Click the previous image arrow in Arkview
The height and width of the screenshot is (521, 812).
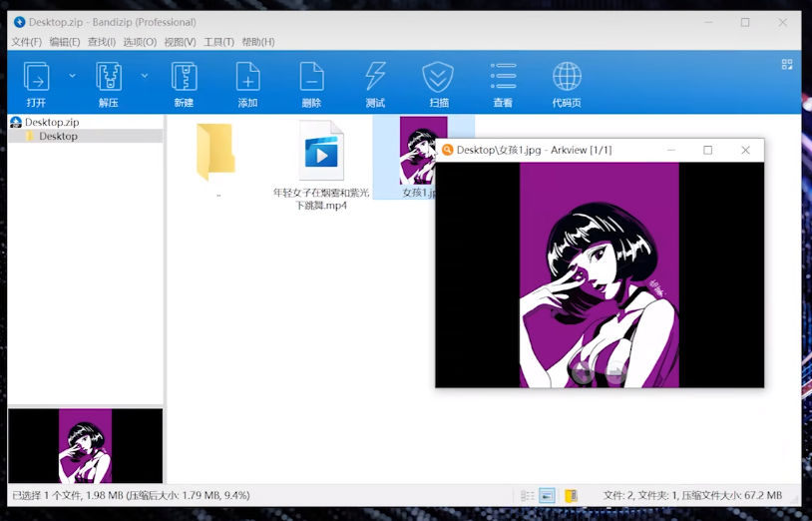583,371
